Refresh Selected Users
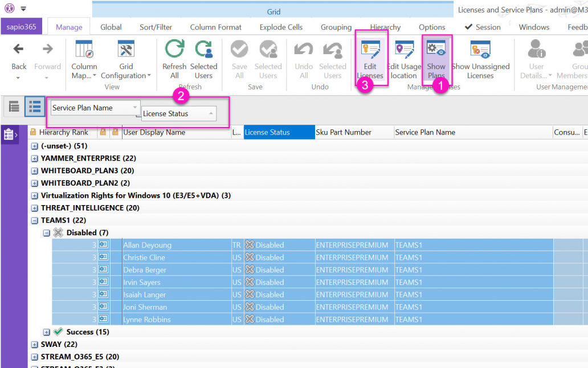Image resolution: width=588 pixels, height=368 pixels. [x=203, y=60]
